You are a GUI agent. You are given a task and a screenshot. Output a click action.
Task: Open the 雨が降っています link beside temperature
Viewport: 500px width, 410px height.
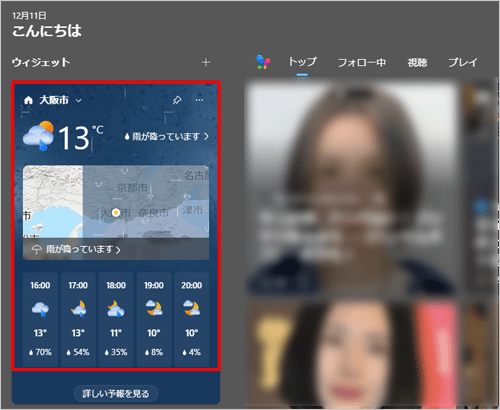[x=166, y=136]
